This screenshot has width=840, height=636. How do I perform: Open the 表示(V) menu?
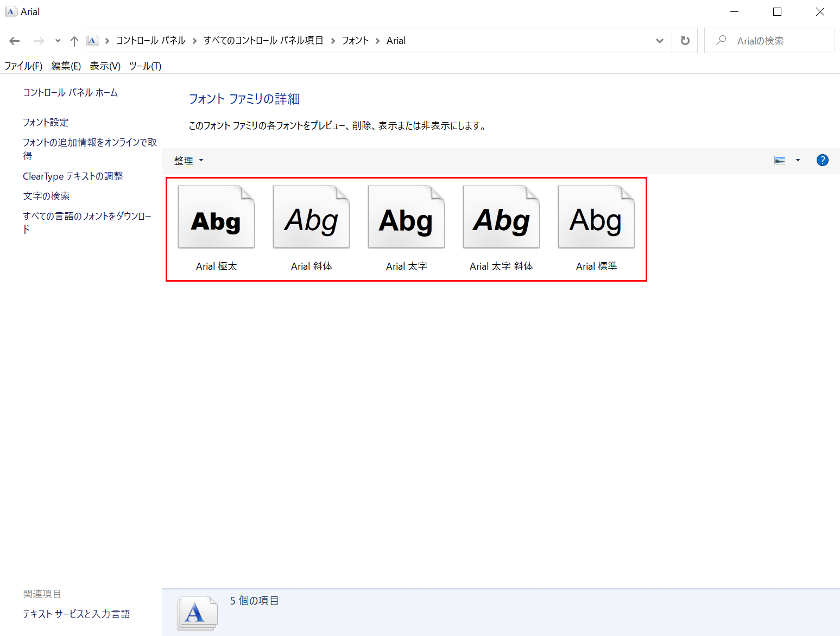105,66
